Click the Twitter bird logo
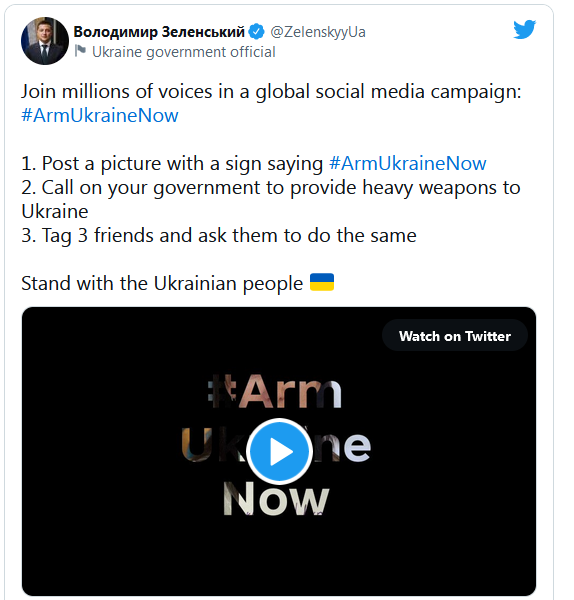Image resolution: width=574 pixels, height=600 pixels. click(524, 29)
